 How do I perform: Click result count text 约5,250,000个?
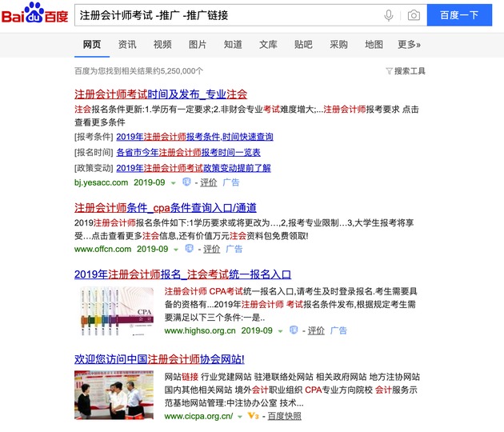(x=178, y=71)
